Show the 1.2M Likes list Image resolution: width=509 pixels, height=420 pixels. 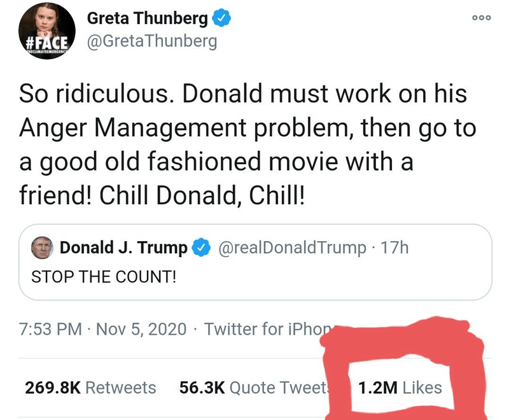pyautogui.click(x=400, y=388)
